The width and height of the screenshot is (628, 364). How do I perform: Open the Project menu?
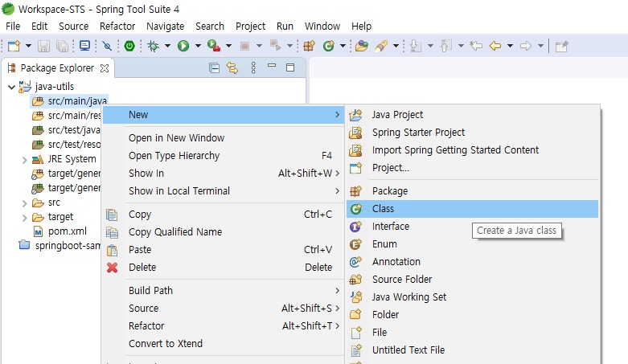click(250, 26)
